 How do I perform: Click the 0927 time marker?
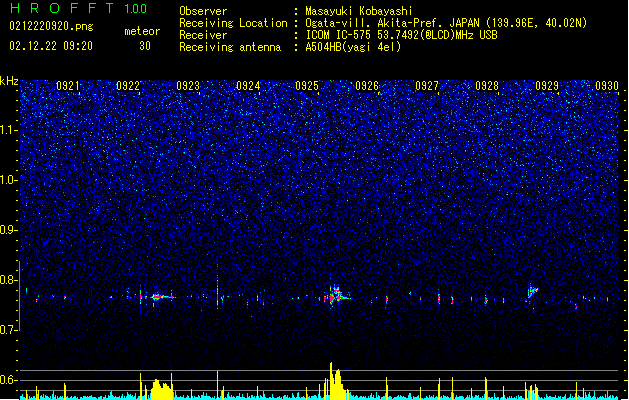(x=427, y=86)
